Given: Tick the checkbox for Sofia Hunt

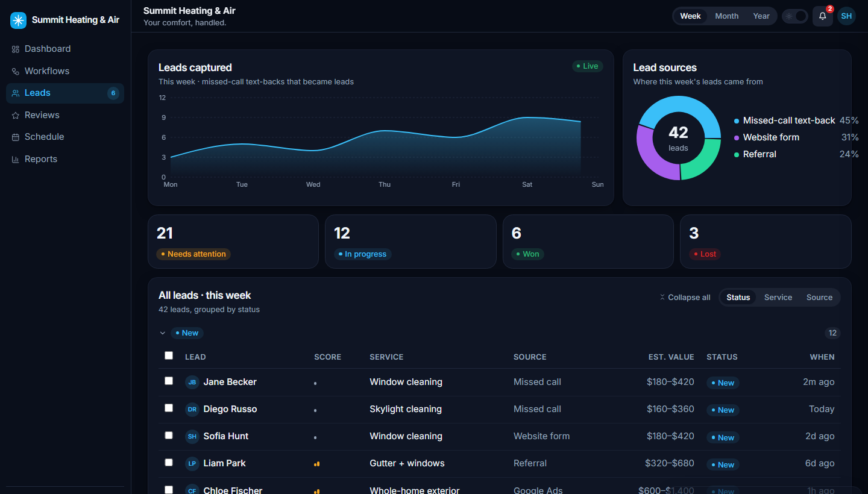Looking at the screenshot, I should [169, 435].
